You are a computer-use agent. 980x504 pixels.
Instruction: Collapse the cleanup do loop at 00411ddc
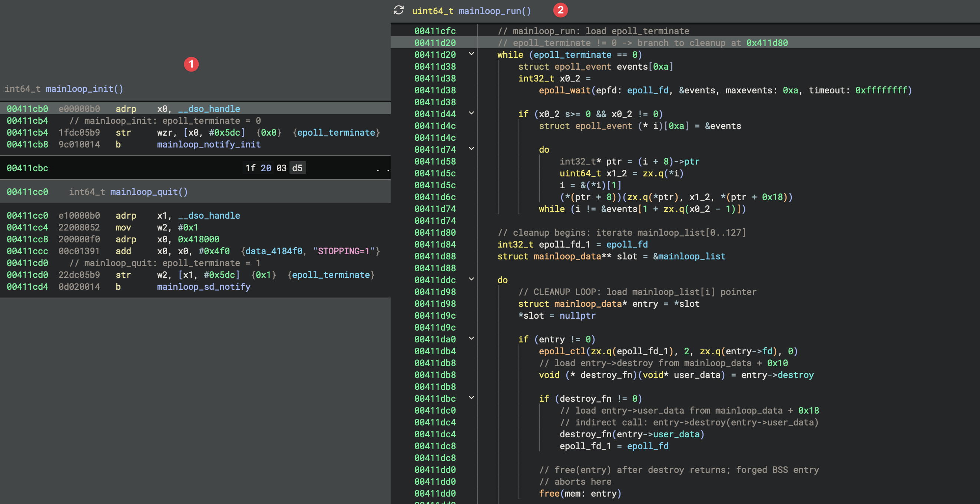[x=471, y=279]
